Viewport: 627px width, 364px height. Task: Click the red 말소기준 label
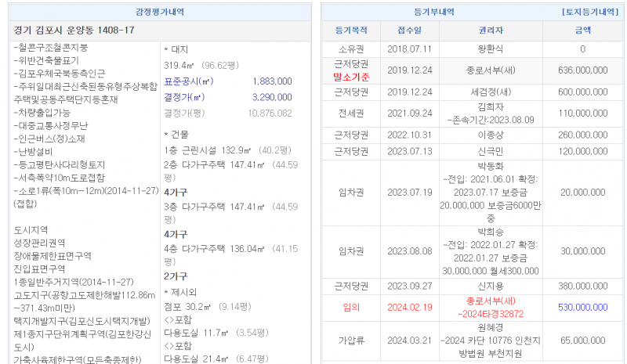(x=350, y=77)
